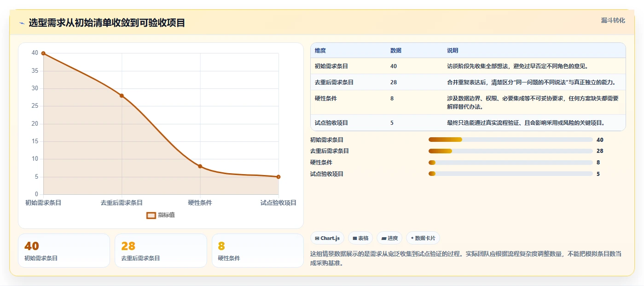Click the description starting 涉及数据边界
This screenshot has height=286, width=644.
coord(533,102)
